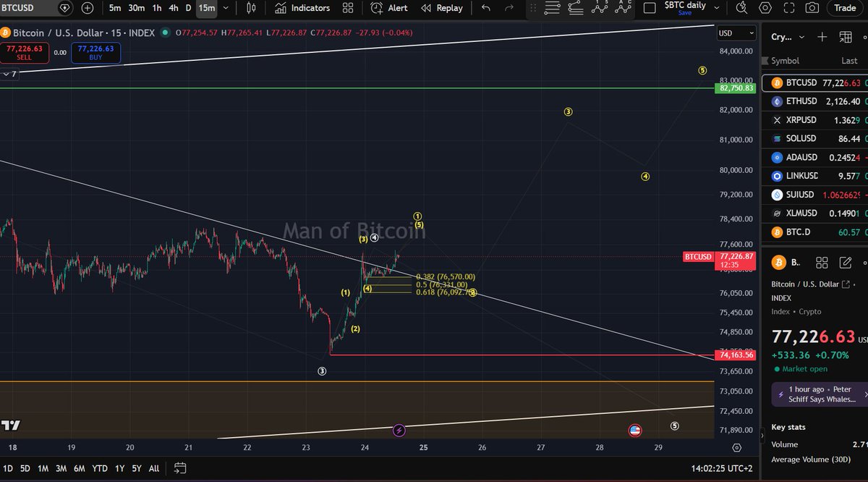Set date range to All
Screen dimensions: 868x482
pos(154,468)
